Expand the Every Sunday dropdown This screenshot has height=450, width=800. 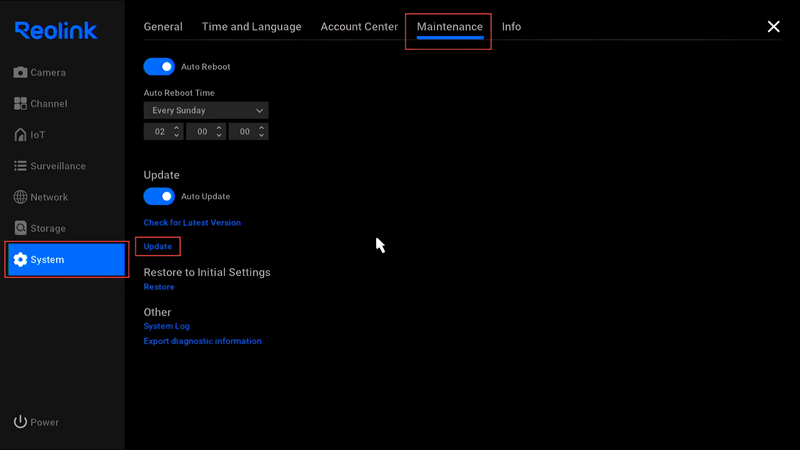click(206, 111)
